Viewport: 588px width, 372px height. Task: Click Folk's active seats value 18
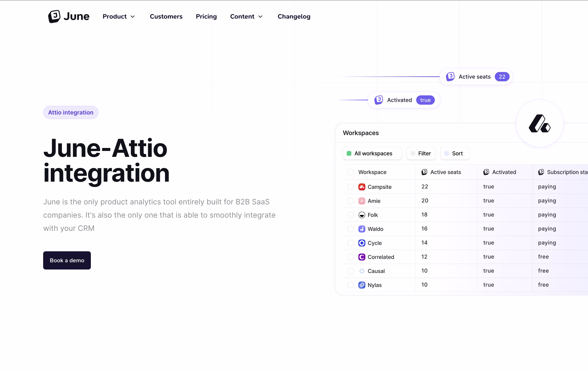(424, 215)
